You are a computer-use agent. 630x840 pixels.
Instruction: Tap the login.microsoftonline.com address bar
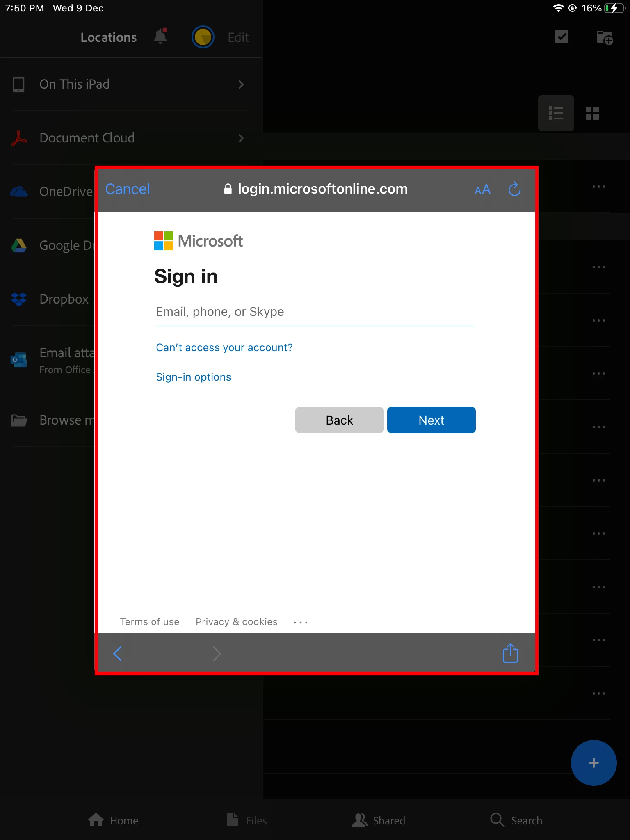coord(316,189)
